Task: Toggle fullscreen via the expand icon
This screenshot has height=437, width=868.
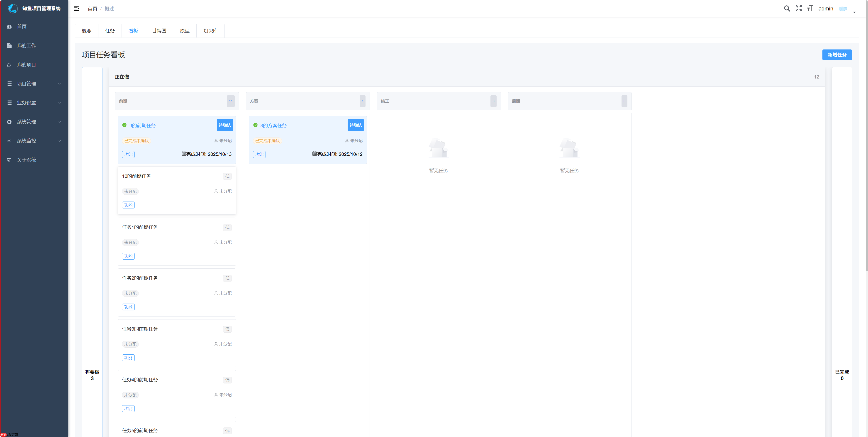Action: pyautogui.click(x=799, y=8)
